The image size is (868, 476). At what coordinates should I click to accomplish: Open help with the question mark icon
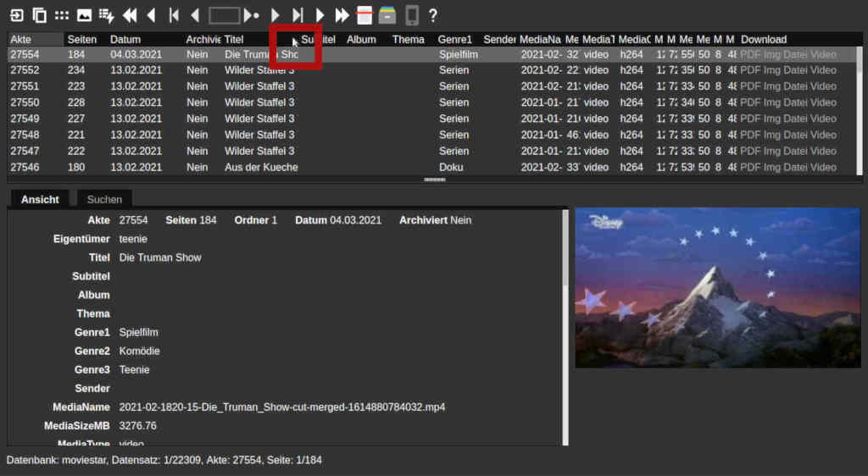[x=432, y=14]
